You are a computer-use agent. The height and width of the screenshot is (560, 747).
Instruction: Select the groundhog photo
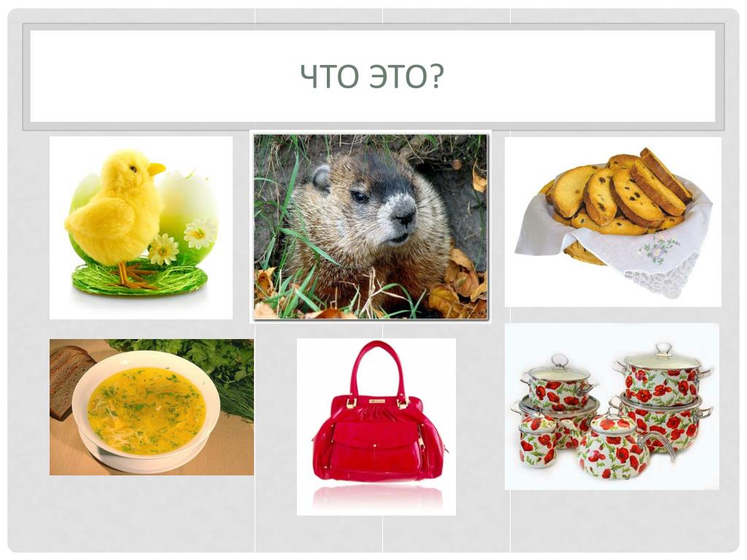click(371, 227)
